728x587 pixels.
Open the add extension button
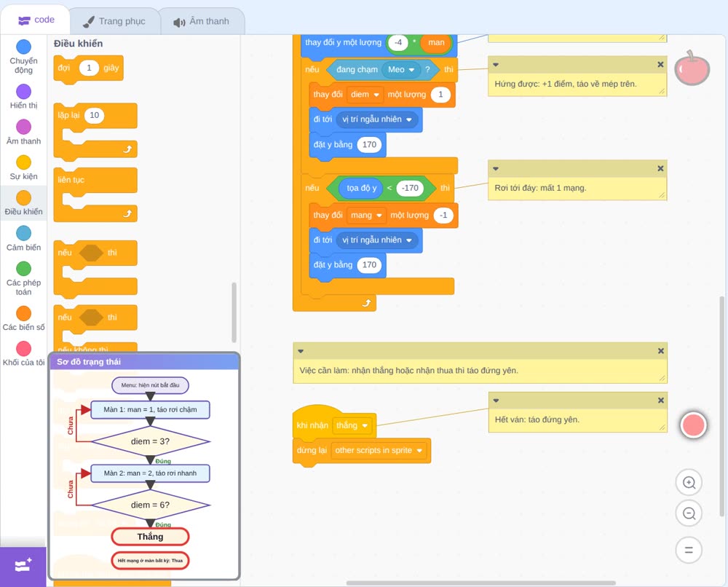click(x=23, y=566)
